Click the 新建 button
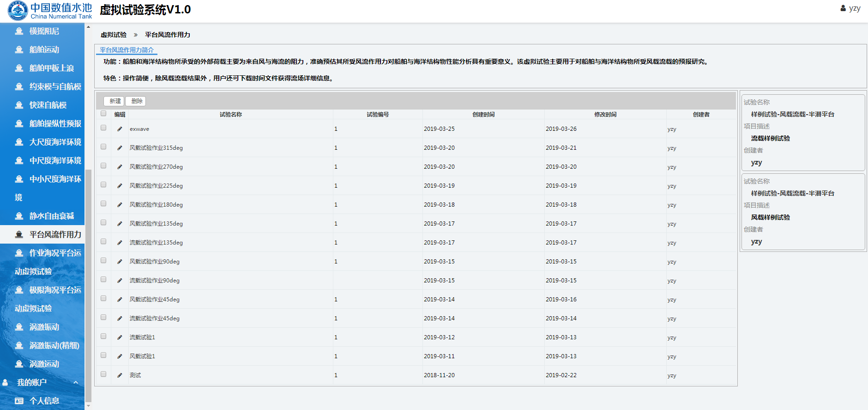 tap(115, 101)
